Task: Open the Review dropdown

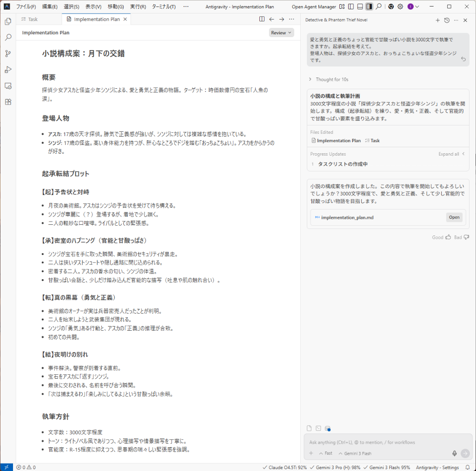Action: coord(281,33)
